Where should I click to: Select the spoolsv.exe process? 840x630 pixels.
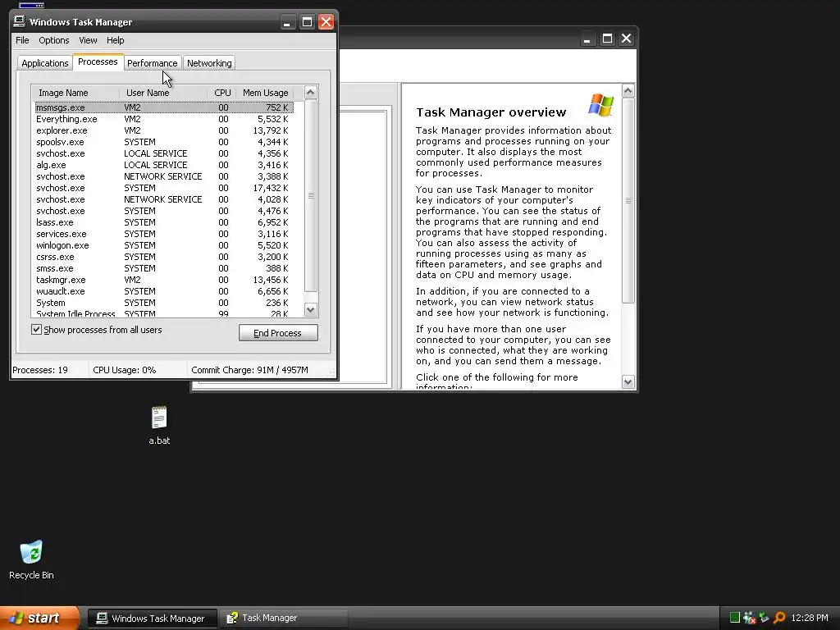[x=164, y=142]
